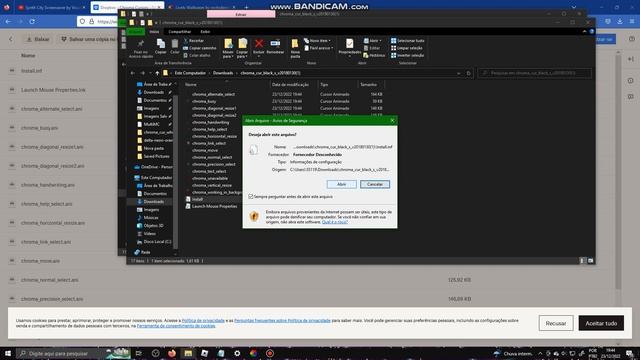Screen dimensions: 640x360
Task: Close the security warning dialog with the X
Action: [392, 120]
